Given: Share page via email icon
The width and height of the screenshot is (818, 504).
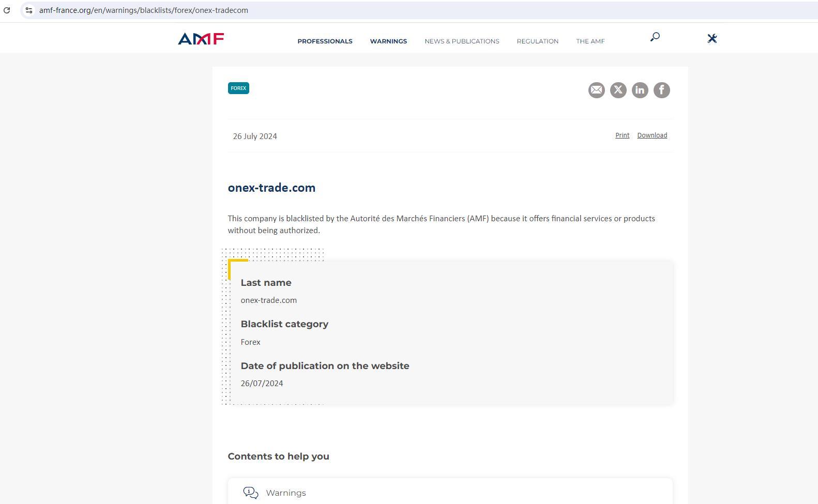Looking at the screenshot, I should (x=596, y=90).
